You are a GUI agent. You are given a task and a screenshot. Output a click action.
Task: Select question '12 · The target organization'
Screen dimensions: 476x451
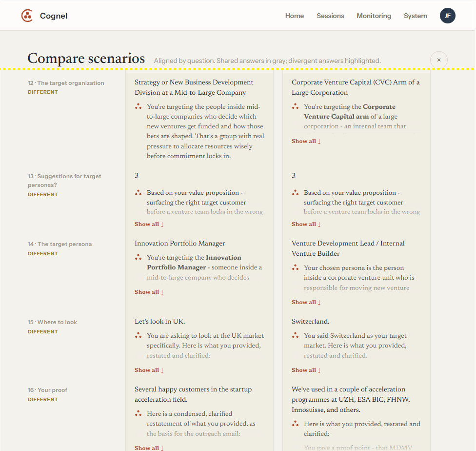pos(66,83)
